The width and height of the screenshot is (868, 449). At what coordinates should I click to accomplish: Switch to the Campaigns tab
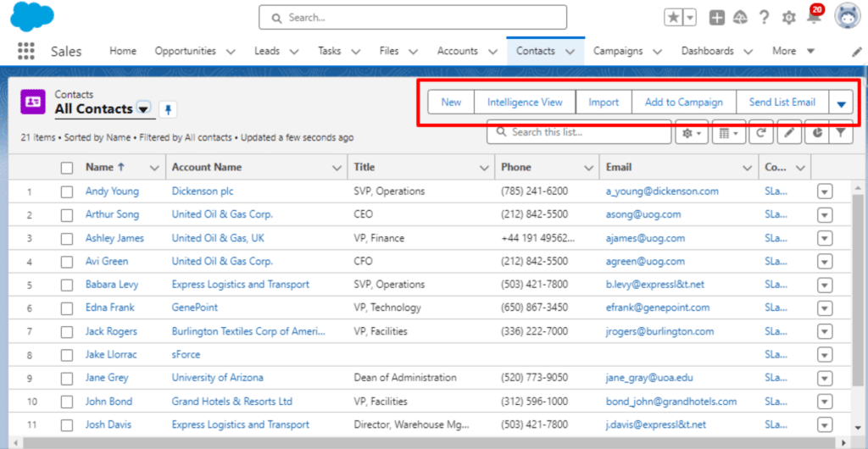point(618,51)
